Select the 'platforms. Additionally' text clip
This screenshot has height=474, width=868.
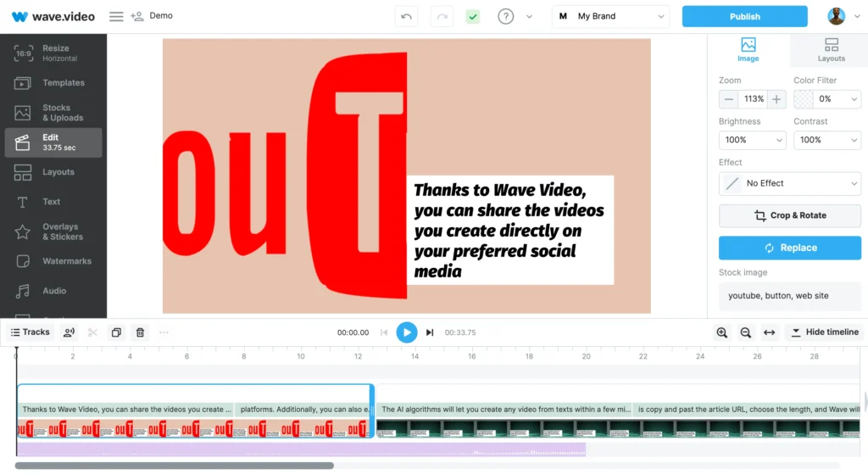point(303,410)
